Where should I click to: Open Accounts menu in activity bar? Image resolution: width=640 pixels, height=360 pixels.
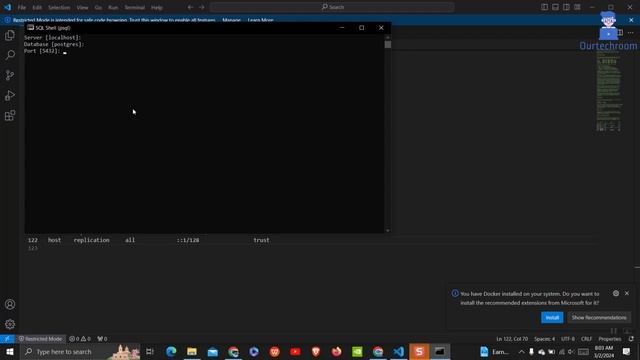tap(10, 304)
